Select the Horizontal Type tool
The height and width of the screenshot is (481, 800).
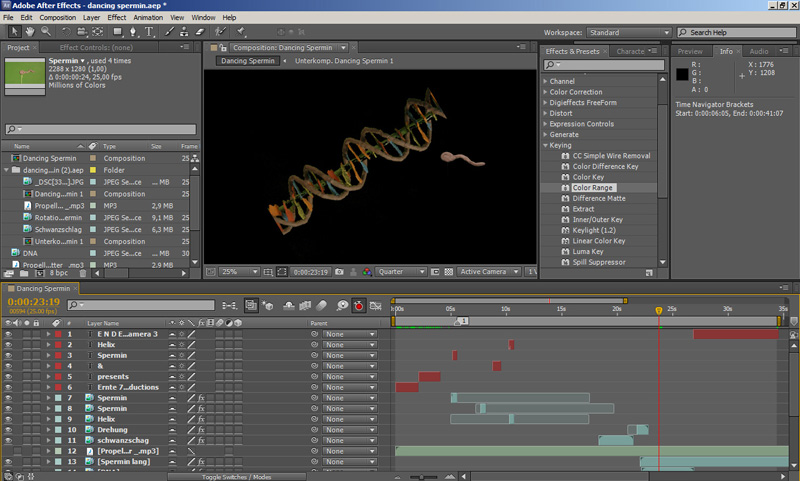click(150, 32)
